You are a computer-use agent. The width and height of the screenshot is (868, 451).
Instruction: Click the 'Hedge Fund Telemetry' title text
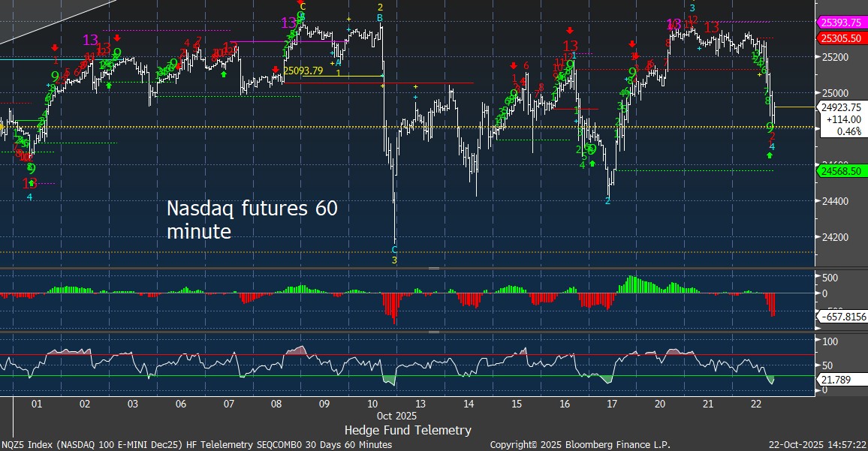coord(408,430)
